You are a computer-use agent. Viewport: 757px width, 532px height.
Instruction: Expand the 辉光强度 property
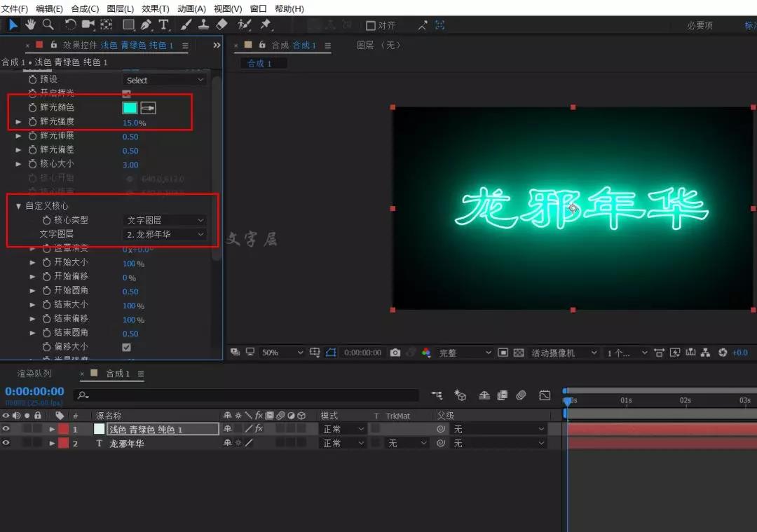[18, 122]
